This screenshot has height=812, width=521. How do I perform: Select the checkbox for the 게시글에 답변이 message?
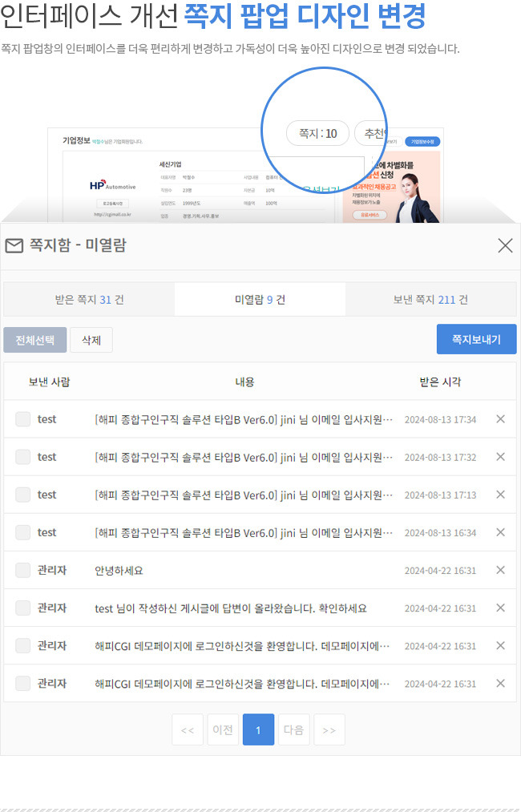(22, 608)
